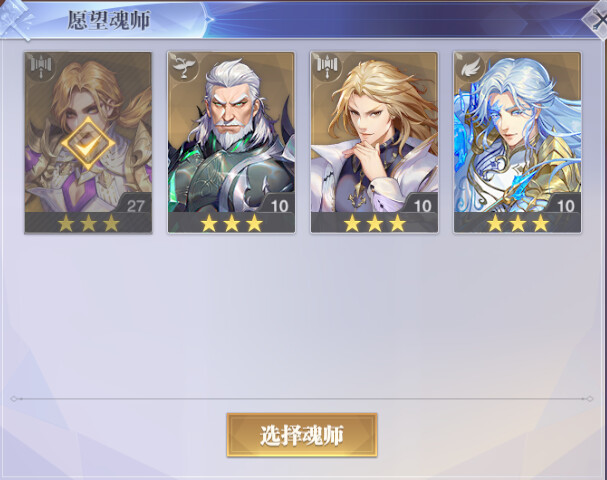Click the level 10 badge on the chin-resting blond hero
Viewport: 607px width, 480px height.
pos(422,204)
